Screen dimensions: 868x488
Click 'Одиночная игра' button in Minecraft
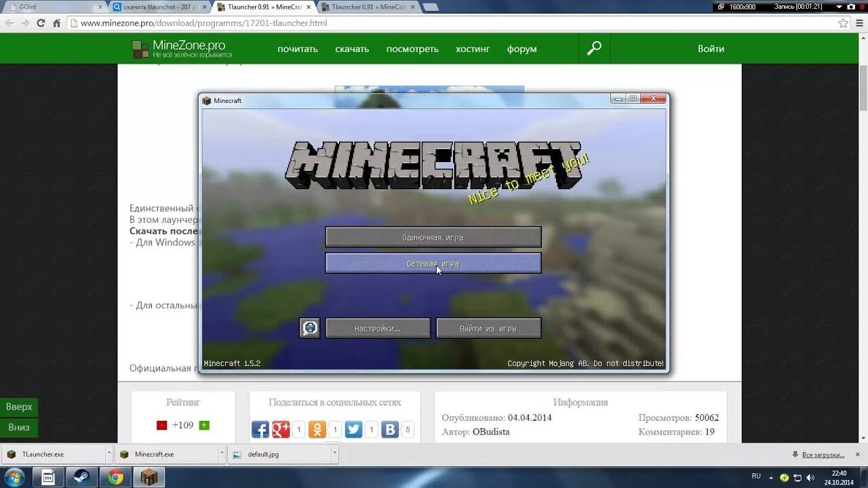(x=433, y=237)
